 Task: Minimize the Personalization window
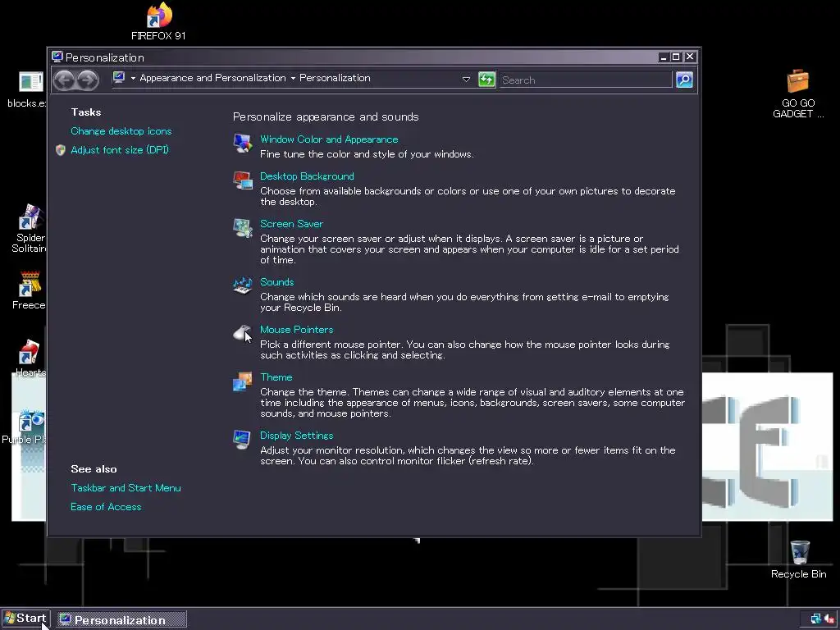(664, 57)
